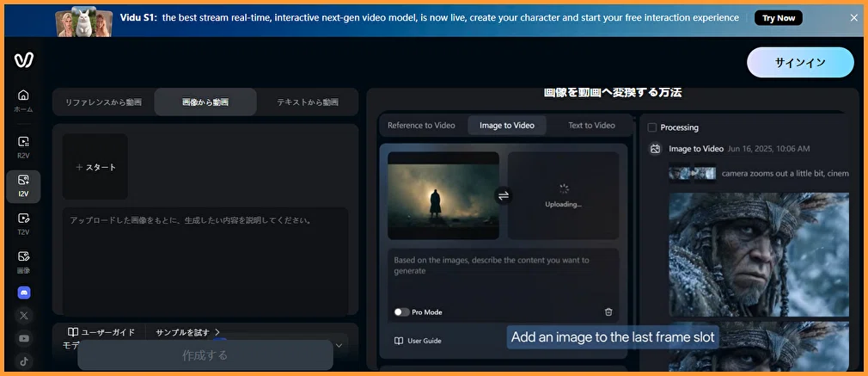
Task: Click the trash icon in the tutorial prompt box
Action: 608,312
